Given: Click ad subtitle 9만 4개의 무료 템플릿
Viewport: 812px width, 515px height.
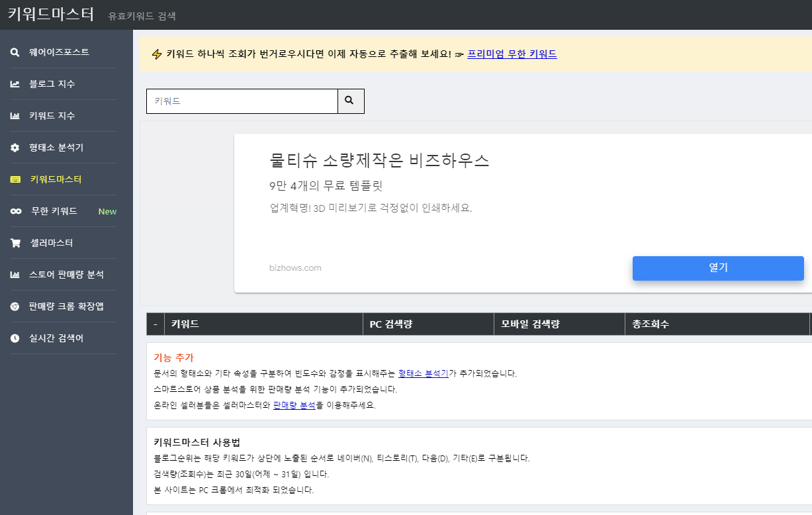Looking at the screenshot, I should (x=326, y=186).
